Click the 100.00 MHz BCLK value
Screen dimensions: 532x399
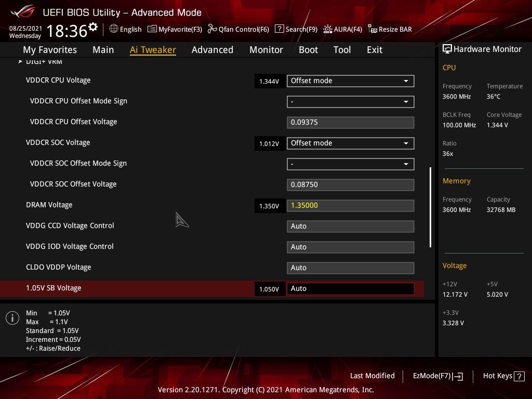459,125
